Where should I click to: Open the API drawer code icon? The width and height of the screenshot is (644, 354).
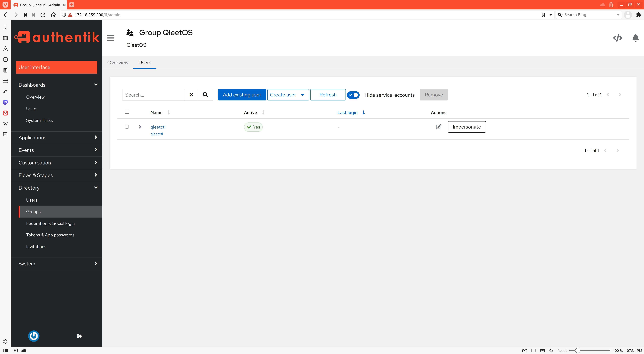click(617, 38)
